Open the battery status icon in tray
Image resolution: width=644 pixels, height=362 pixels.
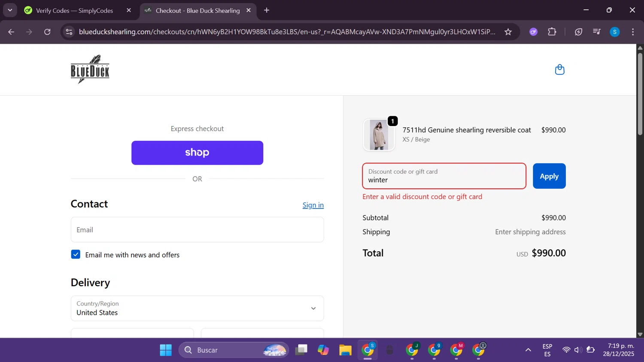(x=591, y=350)
